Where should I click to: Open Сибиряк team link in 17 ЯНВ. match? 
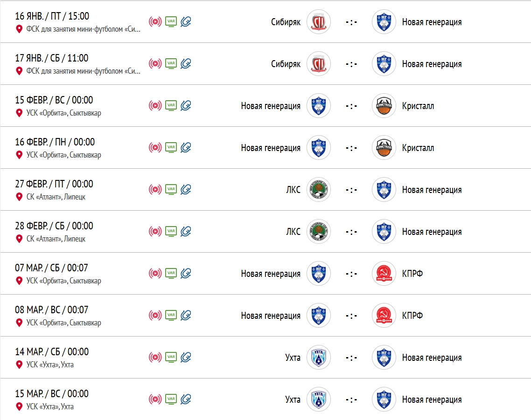pyautogui.click(x=286, y=64)
